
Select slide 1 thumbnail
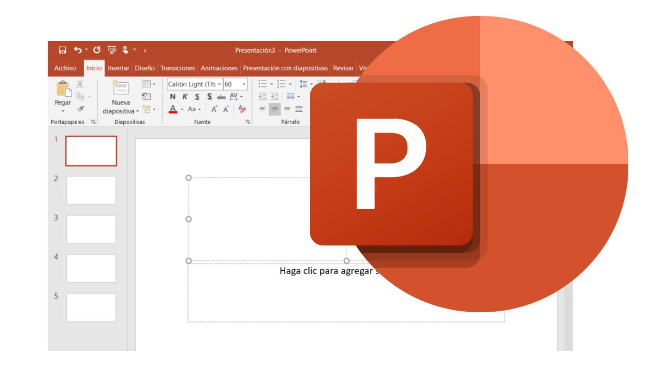point(91,151)
